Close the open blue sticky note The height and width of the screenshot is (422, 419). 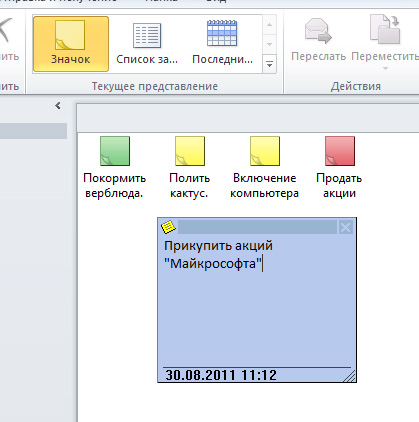(x=345, y=227)
